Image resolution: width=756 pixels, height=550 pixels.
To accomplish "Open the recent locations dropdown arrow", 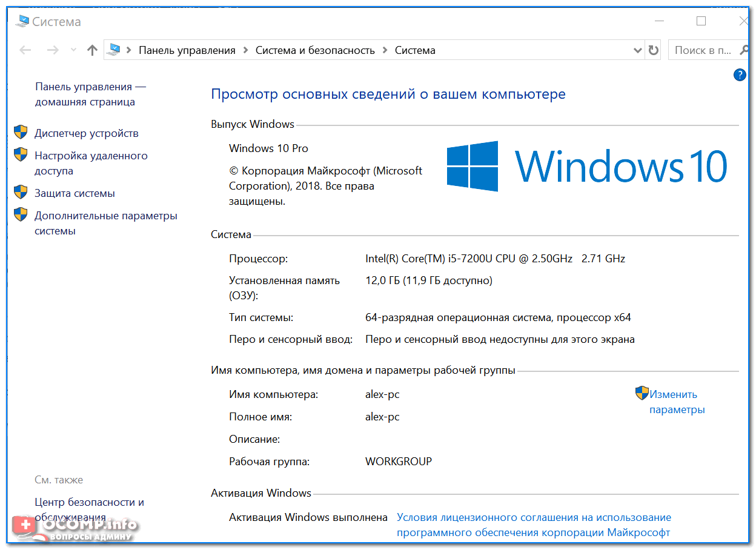I will (73, 50).
